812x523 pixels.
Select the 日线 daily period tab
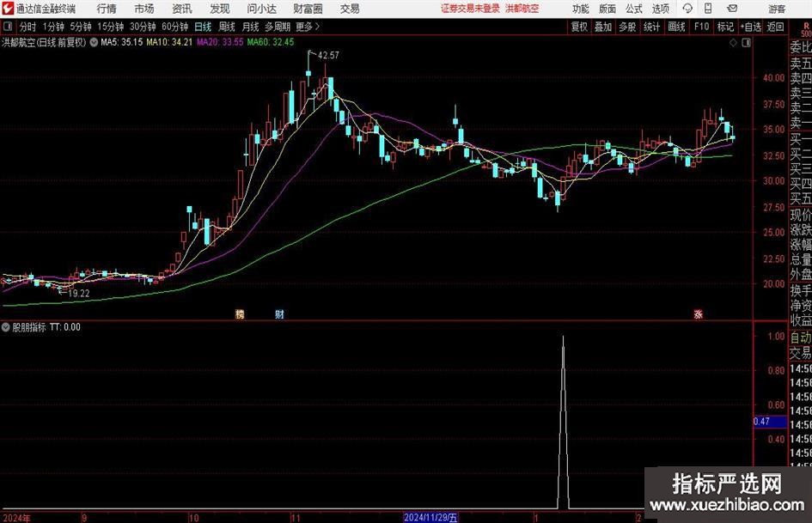[203, 27]
